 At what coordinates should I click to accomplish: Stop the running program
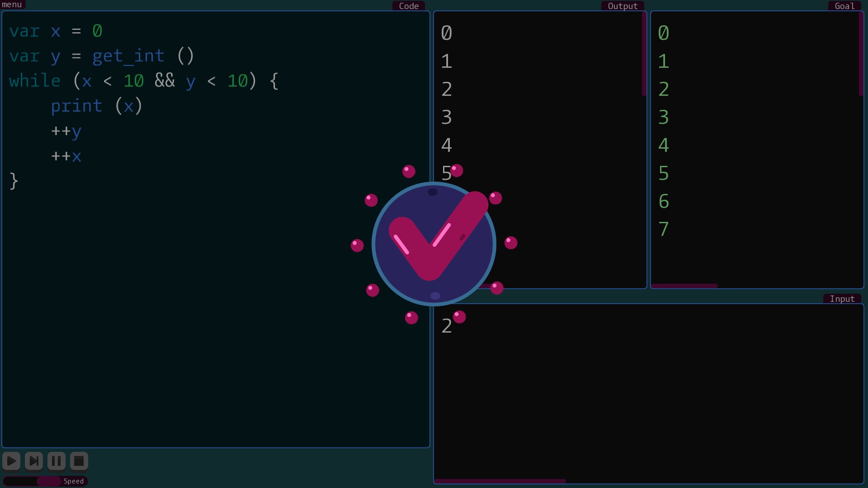79,461
